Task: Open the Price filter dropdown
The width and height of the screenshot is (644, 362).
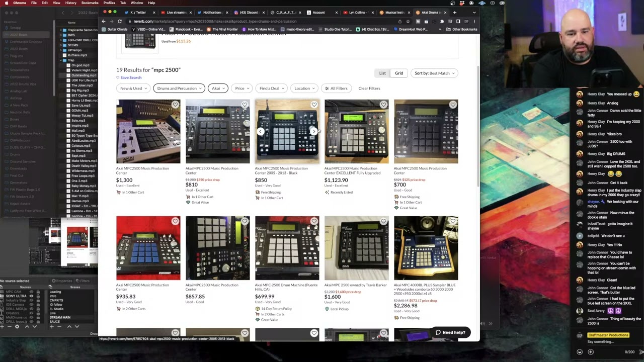Action: [x=242, y=88]
